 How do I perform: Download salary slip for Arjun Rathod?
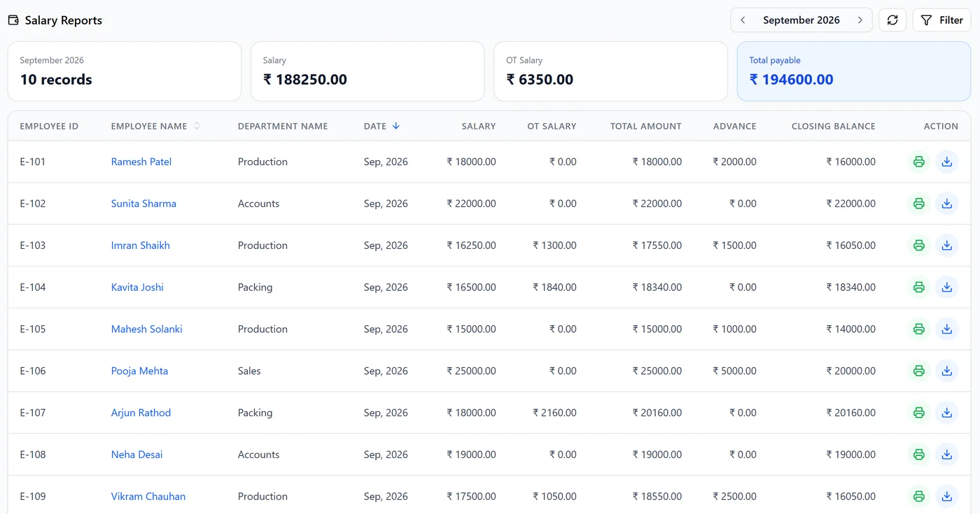pos(947,413)
